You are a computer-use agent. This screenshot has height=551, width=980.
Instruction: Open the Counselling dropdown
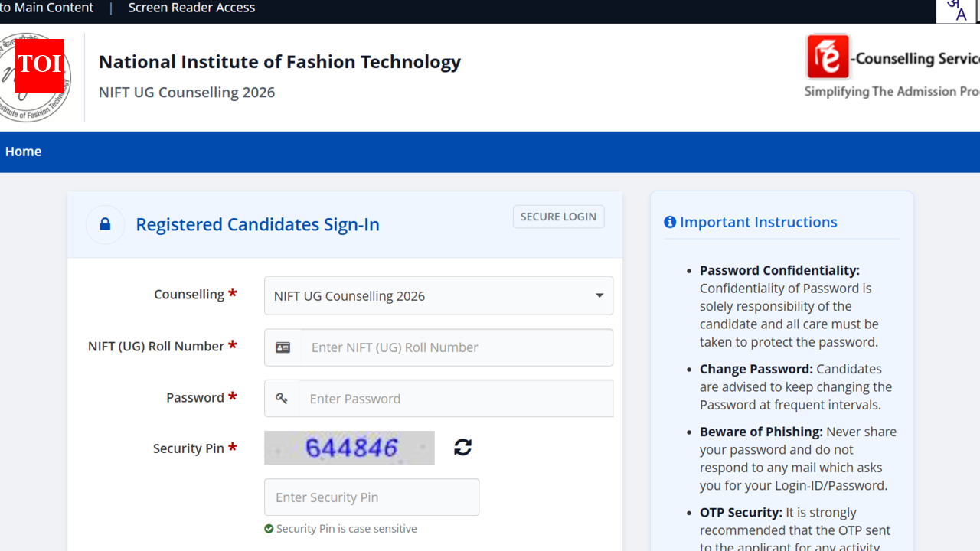click(438, 295)
